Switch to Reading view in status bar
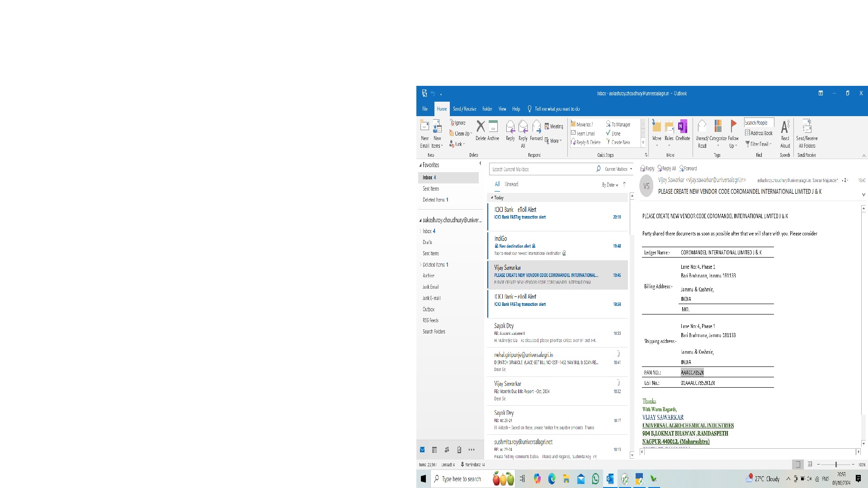The image size is (868, 488). coord(810,464)
